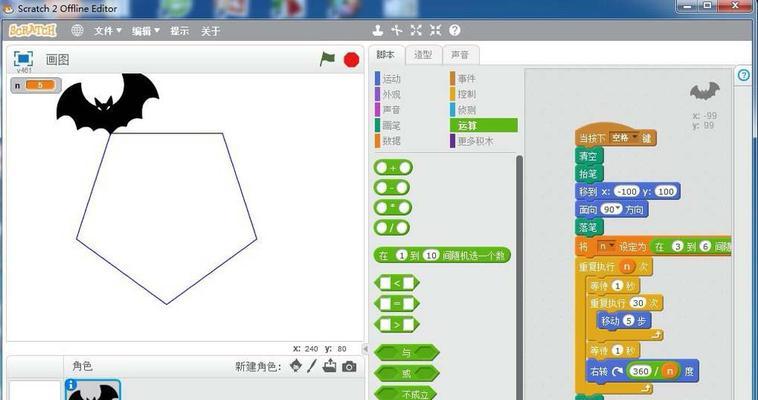
Task: Click the equals comparison block
Action: (397, 304)
